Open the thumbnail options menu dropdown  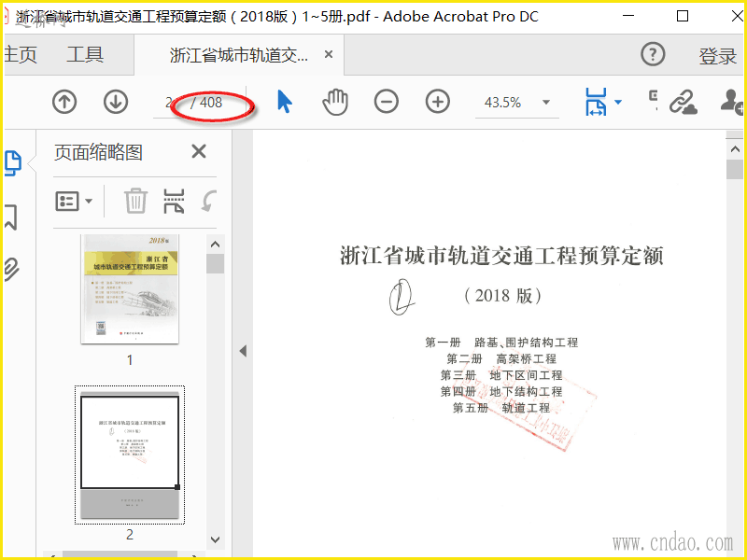(x=74, y=202)
